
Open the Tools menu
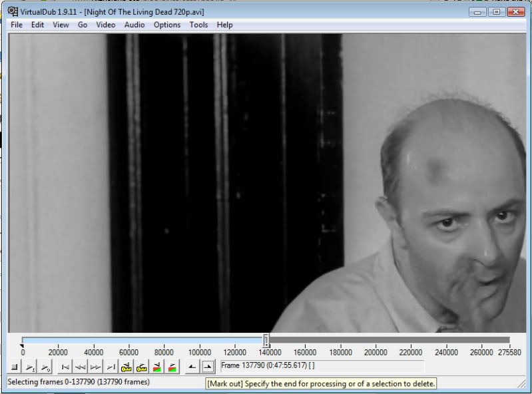coord(198,25)
